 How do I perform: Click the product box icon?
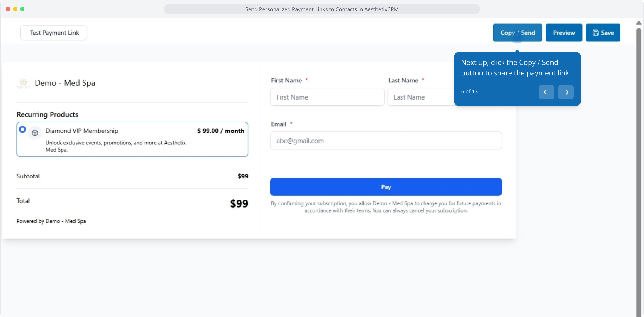point(35,133)
